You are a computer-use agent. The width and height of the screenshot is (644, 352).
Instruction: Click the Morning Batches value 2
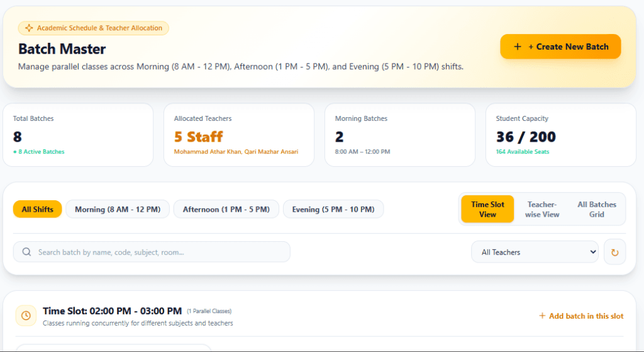tap(339, 137)
